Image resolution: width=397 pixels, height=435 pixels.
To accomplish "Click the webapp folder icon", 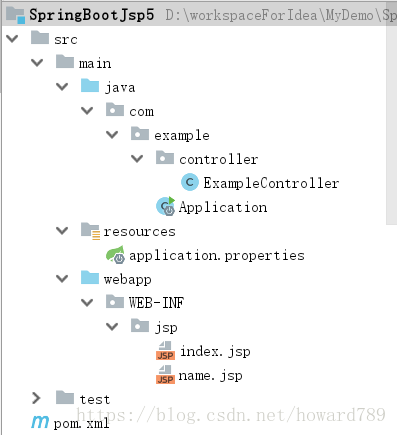I will (90, 278).
